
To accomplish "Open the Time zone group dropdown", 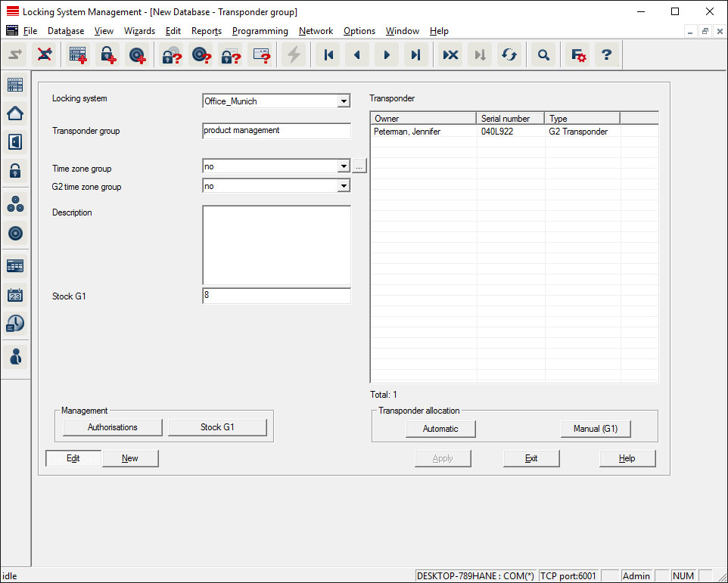I will 344,166.
